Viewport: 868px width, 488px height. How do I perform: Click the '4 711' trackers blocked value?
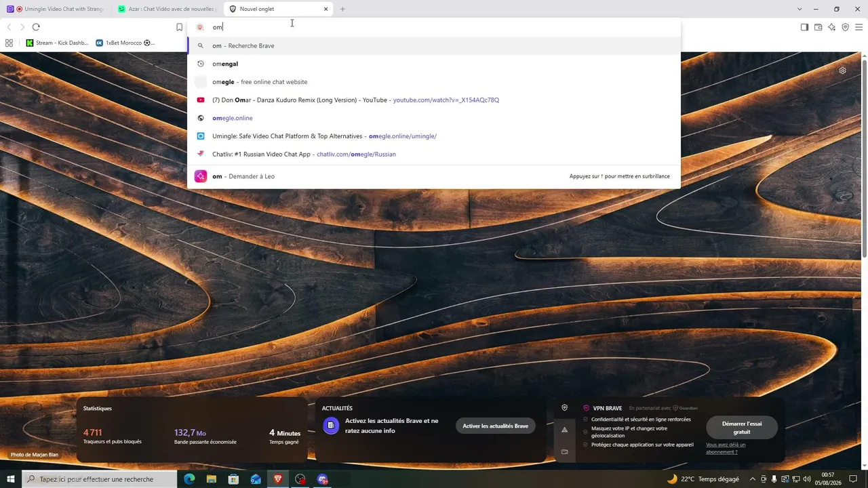[x=92, y=432]
